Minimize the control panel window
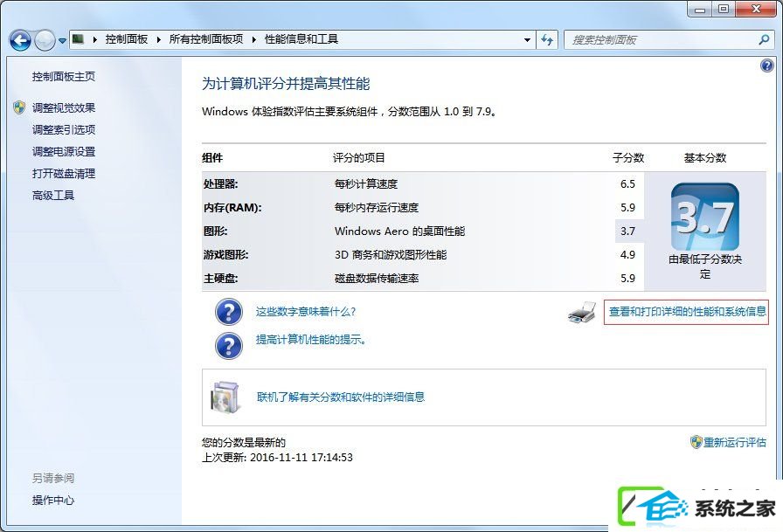Viewport: 783px width, 532px height. [x=700, y=10]
